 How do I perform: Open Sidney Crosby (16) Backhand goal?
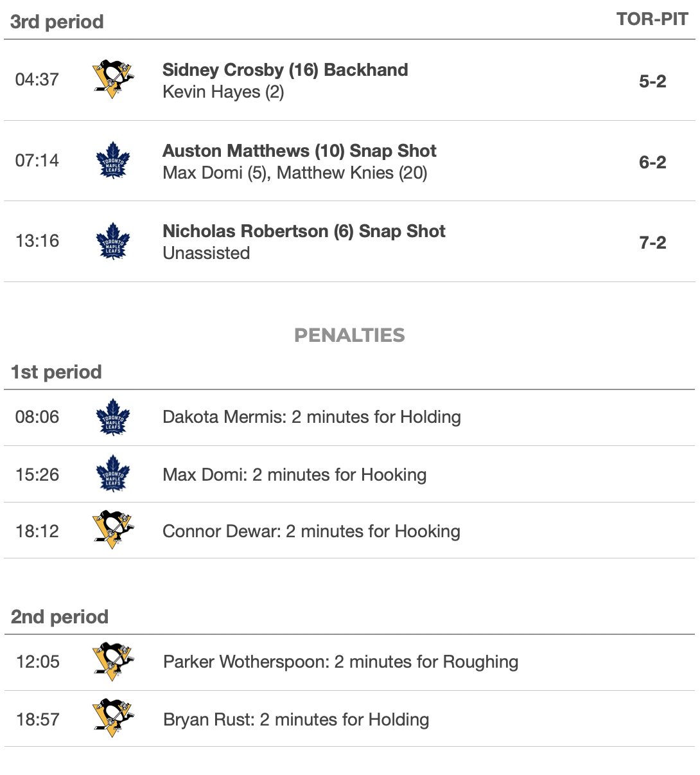pyautogui.click(x=285, y=70)
